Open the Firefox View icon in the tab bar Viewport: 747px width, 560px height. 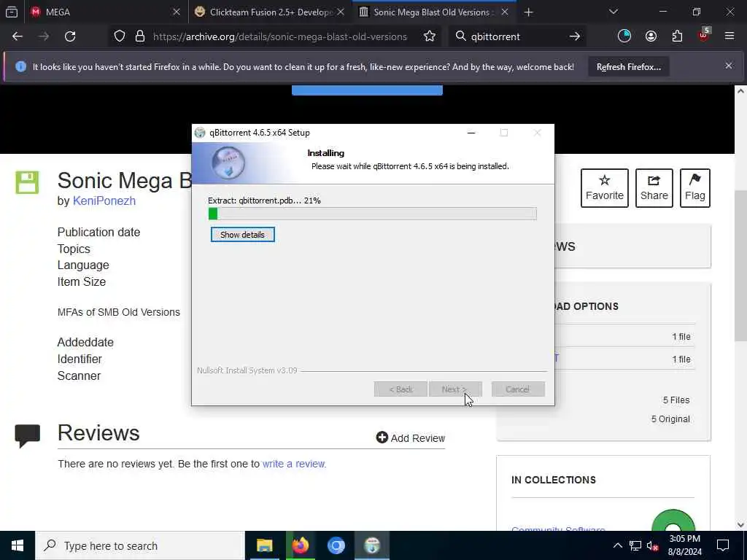tap(12, 12)
